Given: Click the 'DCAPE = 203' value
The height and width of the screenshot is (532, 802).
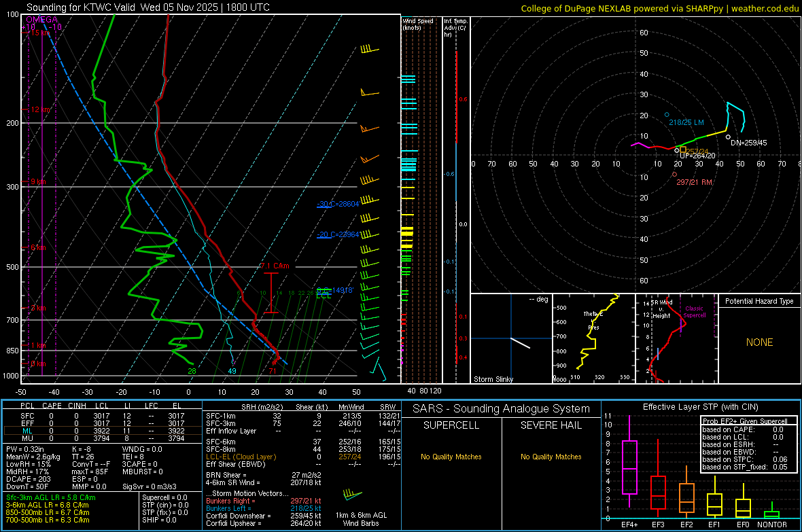Looking at the screenshot, I should point(28,479).
